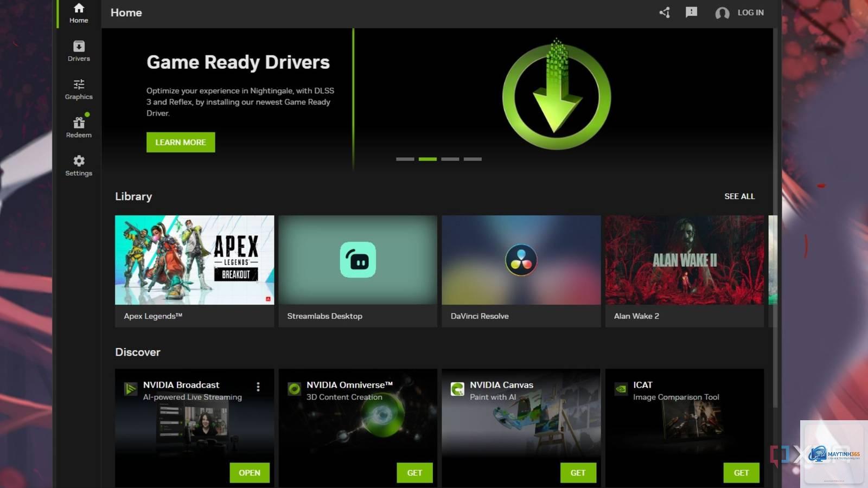Click LOG IN in the header
The width and height of the screenshot is (868, 488).
pyautogui.click(x=750, y=12)
